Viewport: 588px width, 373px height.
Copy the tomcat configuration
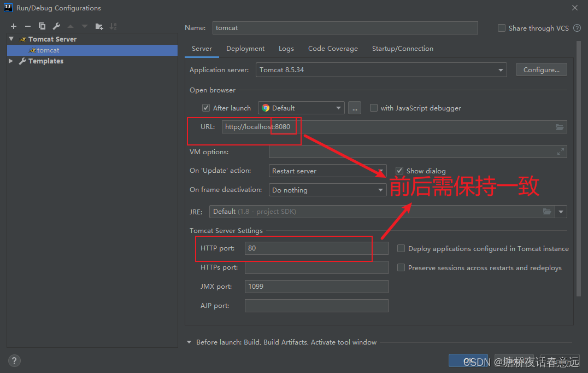(x=42, y=26)
